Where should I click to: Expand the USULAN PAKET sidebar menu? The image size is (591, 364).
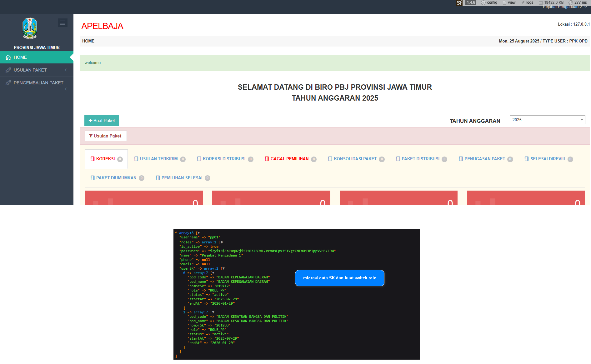[x=37, y=70]
